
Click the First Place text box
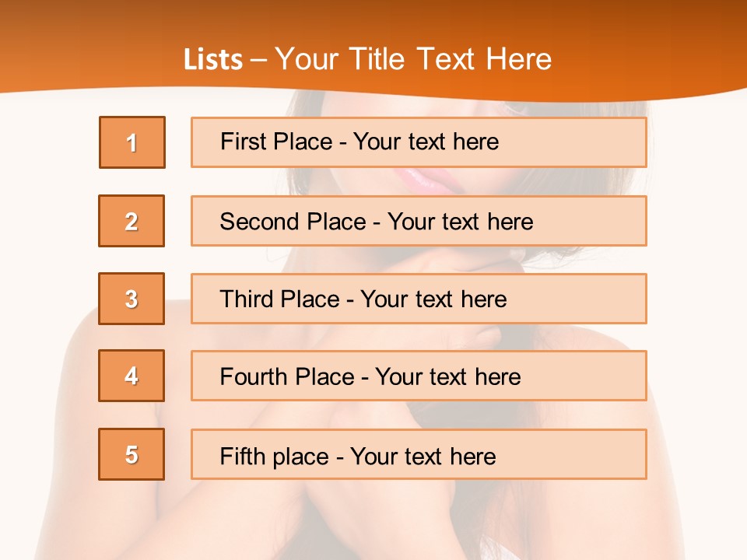pyautogui.click(x=419, y=142)
